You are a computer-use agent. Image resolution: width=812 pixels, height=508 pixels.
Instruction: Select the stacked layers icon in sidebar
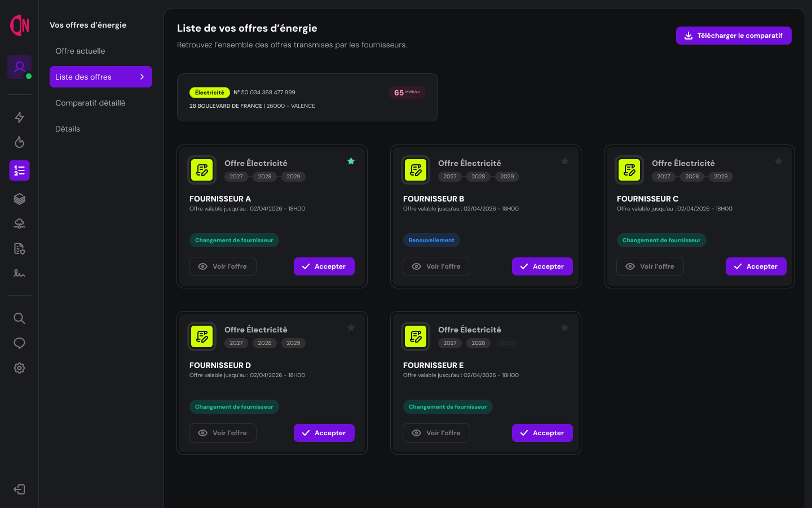[x=19, y=199]
